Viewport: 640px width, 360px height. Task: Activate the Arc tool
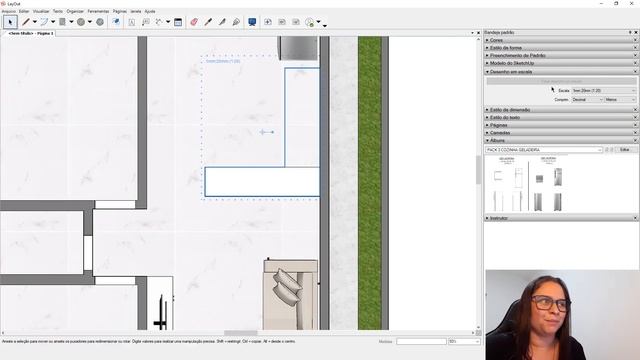(44, 22)
